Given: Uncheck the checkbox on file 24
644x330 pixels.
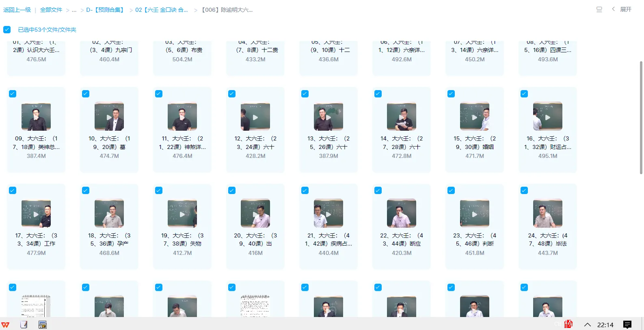Looking at the screenshot, I should (x=524, y=190).
